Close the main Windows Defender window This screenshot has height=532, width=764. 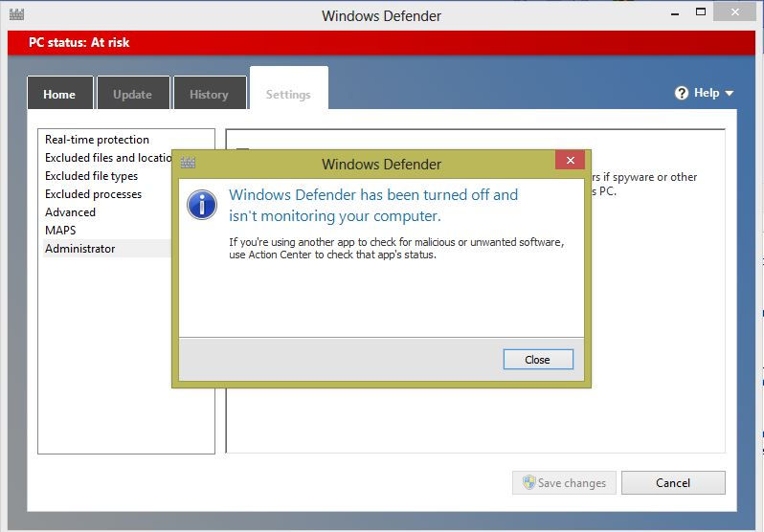pyautogui.click(x=734, y=12)
